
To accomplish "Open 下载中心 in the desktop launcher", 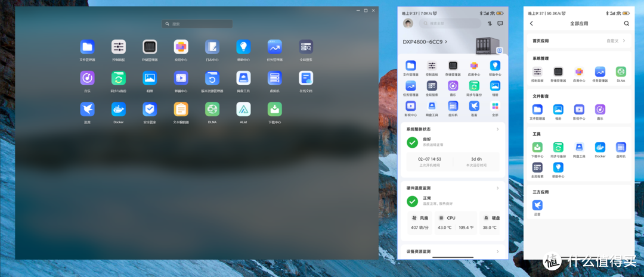I will 274,109.
